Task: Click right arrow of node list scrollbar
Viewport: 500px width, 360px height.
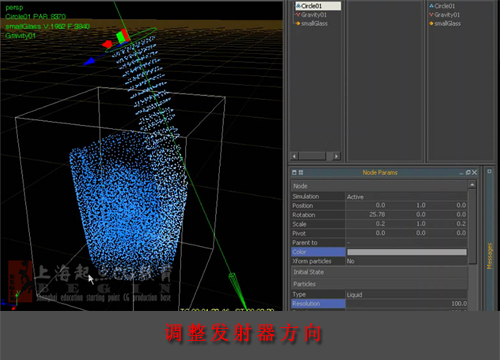Action: click(336, 156)
